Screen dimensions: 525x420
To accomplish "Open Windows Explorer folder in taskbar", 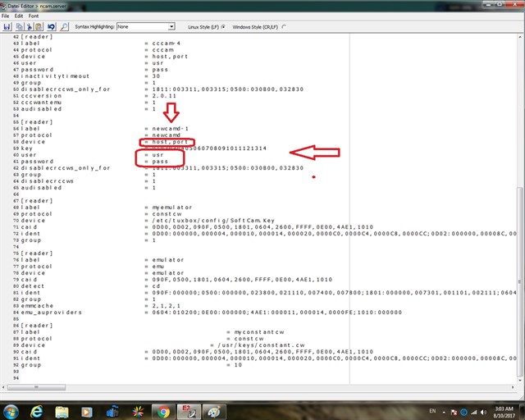I will (x=62, y=410).
